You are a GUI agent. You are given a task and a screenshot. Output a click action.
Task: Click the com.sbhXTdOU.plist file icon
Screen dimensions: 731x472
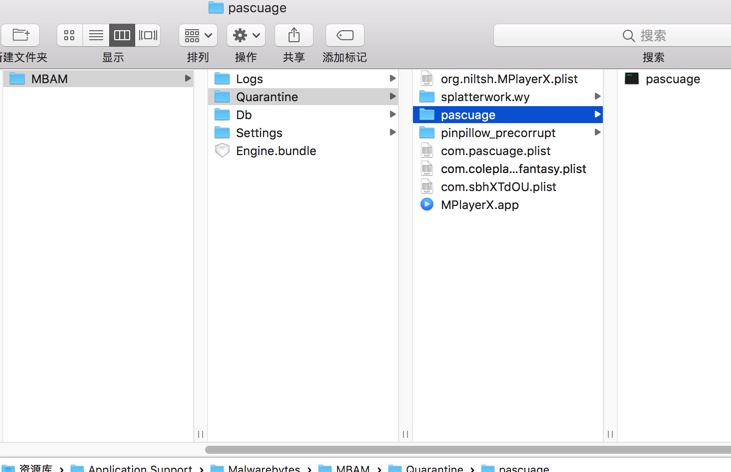[x=427, y=187]
